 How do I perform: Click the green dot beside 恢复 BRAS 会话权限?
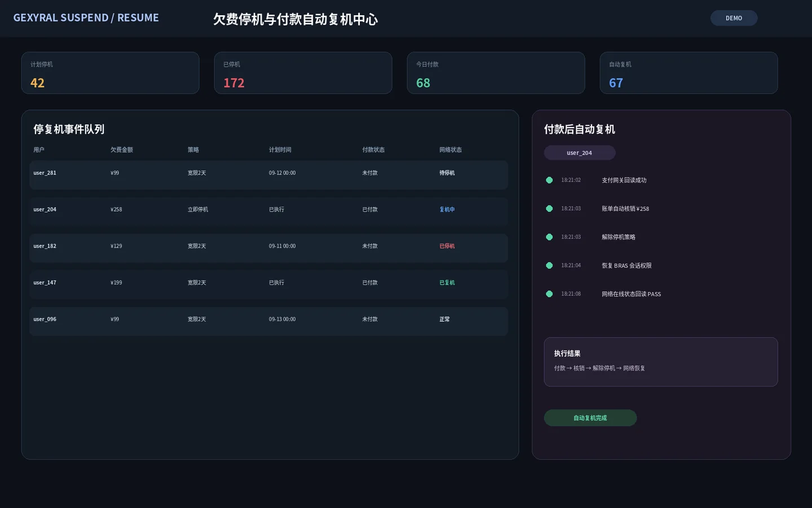(549, 265)
